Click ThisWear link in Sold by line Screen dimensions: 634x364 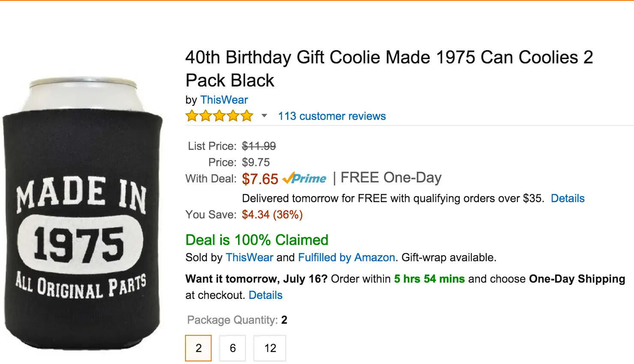249,257
